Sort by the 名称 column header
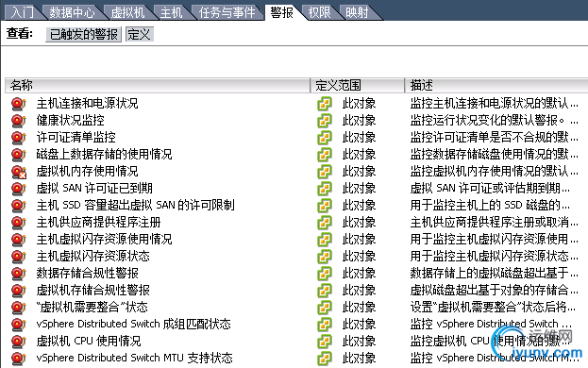The width and height of the screenshot is (588, 368). tap(158, 86)
